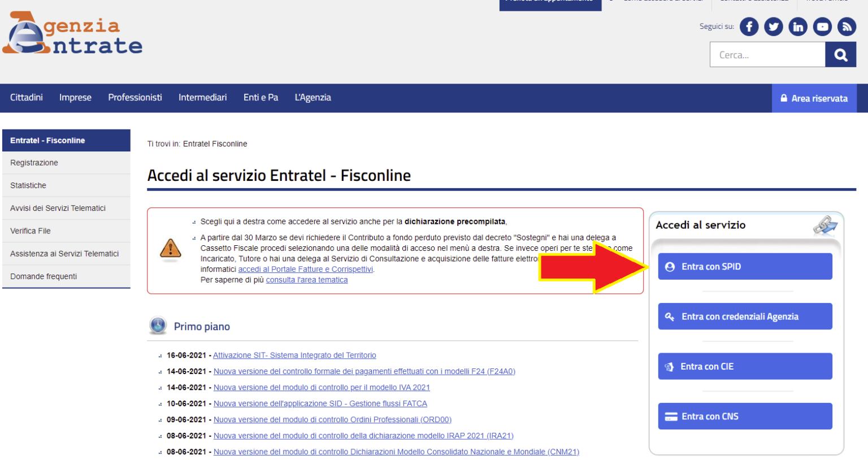Screen dimensions: 868x460
Task: Open Avvisi dei Servizi Telematici
Action: point(66,208)
